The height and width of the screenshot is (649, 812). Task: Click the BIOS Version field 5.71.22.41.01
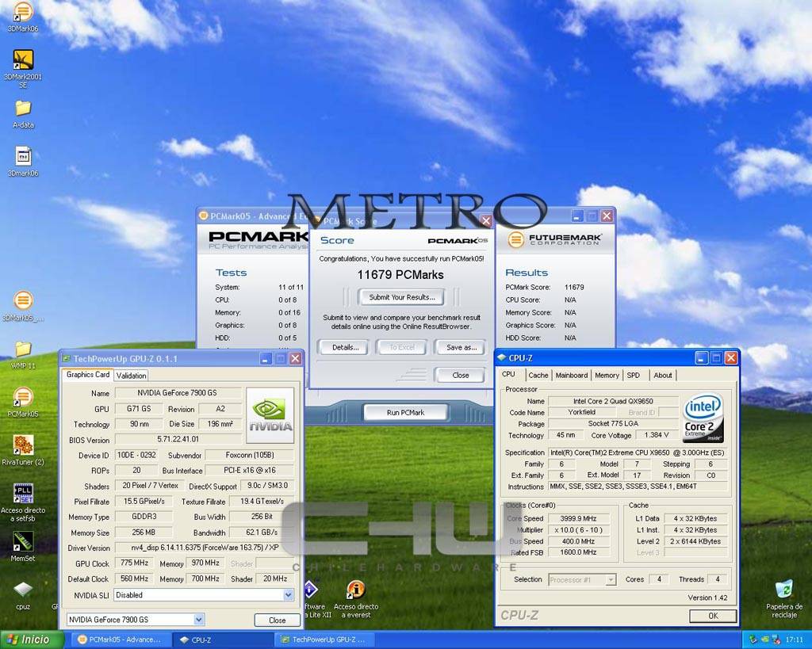(x=178, y=439)
